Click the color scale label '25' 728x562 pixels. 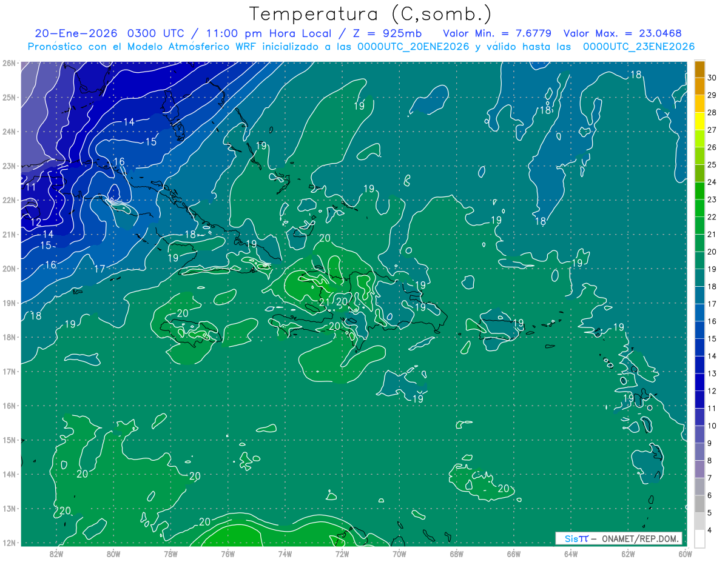(712, 164)
